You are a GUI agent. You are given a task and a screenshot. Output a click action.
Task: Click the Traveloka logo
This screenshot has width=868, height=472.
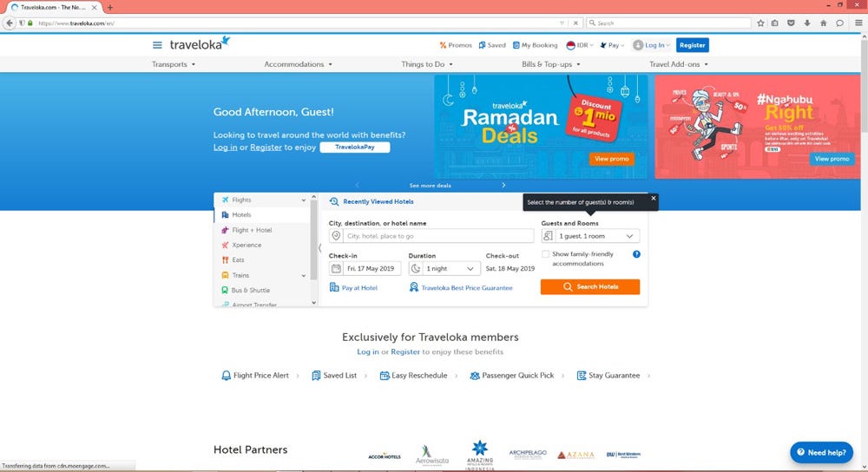coord(200,43)
